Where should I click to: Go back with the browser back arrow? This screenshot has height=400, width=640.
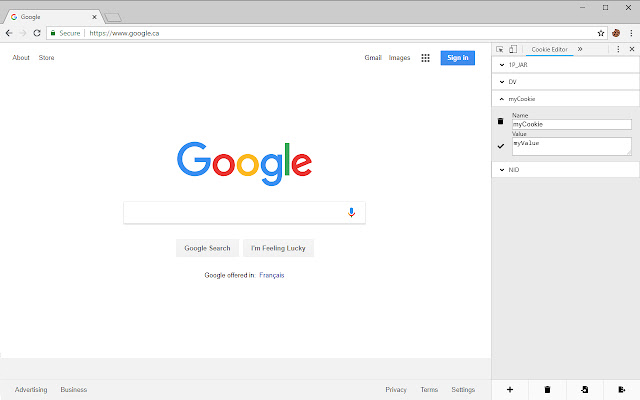[9, 33]
